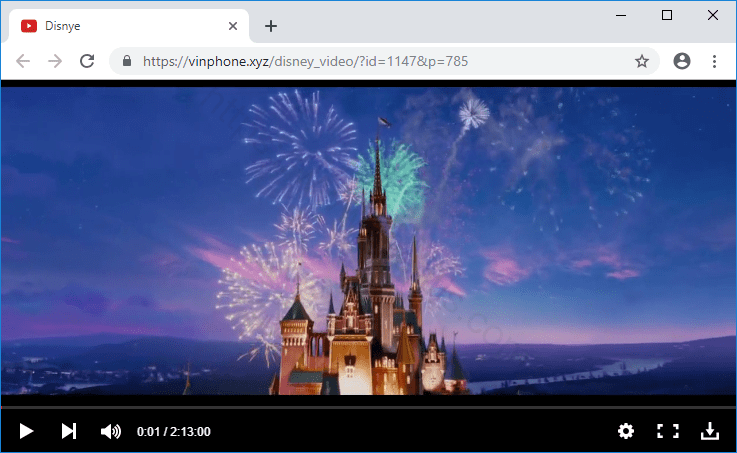Reload the current page
Image resolution: width=737 pixels, height=453 pixels.
point(87,61)
